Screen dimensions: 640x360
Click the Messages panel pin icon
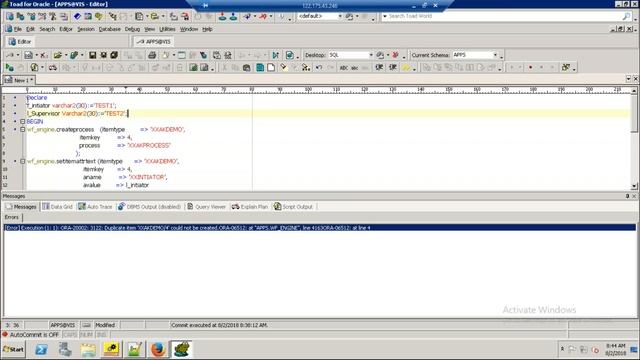(627, 196)
